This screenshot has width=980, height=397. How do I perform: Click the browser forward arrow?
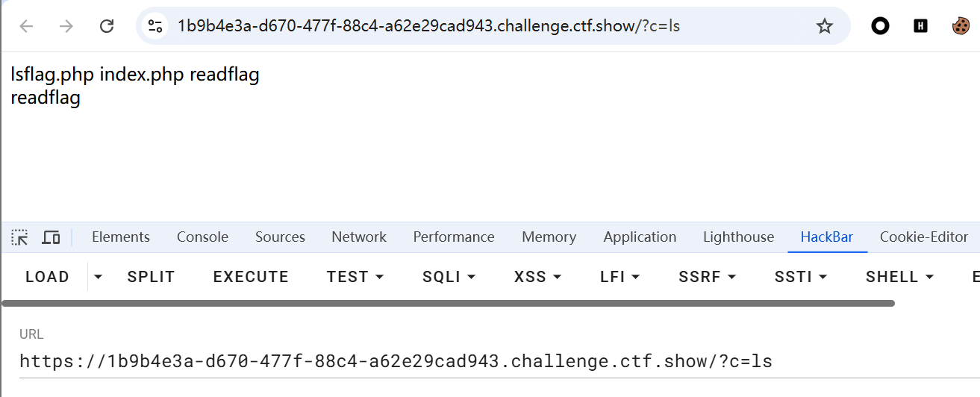66,26
